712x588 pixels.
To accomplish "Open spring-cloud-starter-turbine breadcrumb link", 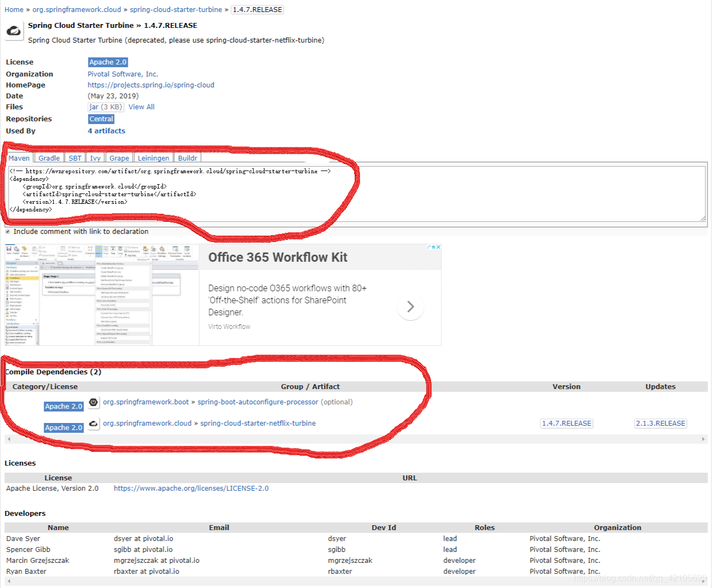I will click(x=176, y=9).
